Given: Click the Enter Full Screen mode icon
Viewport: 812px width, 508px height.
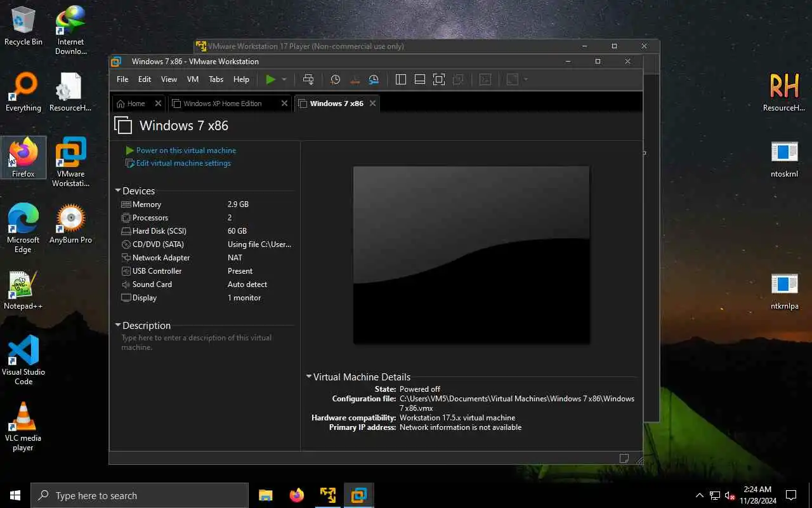Looking at the screenshot, I should [439, 79].
